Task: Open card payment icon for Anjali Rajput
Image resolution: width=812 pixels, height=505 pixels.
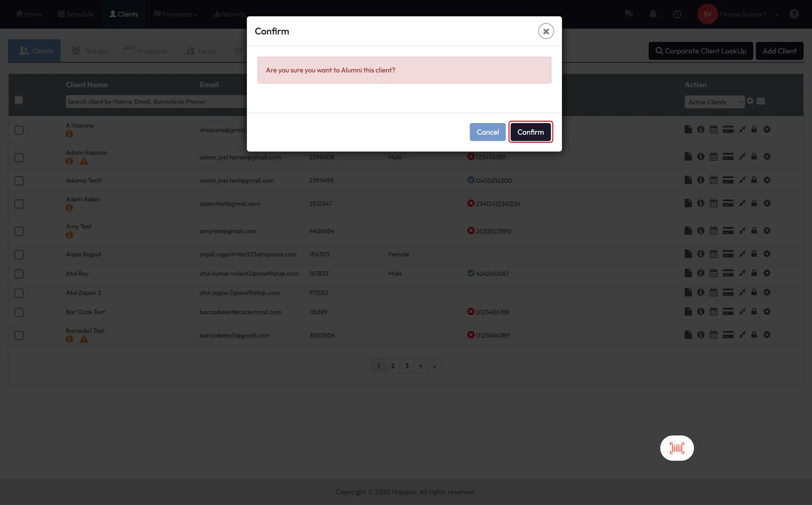Action: (x=728, y=254)
